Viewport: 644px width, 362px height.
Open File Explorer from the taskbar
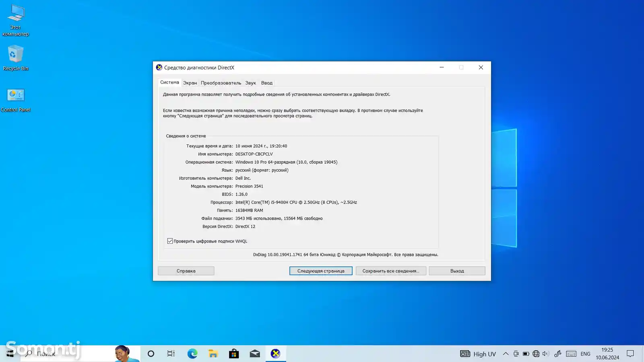pos(213,354)
